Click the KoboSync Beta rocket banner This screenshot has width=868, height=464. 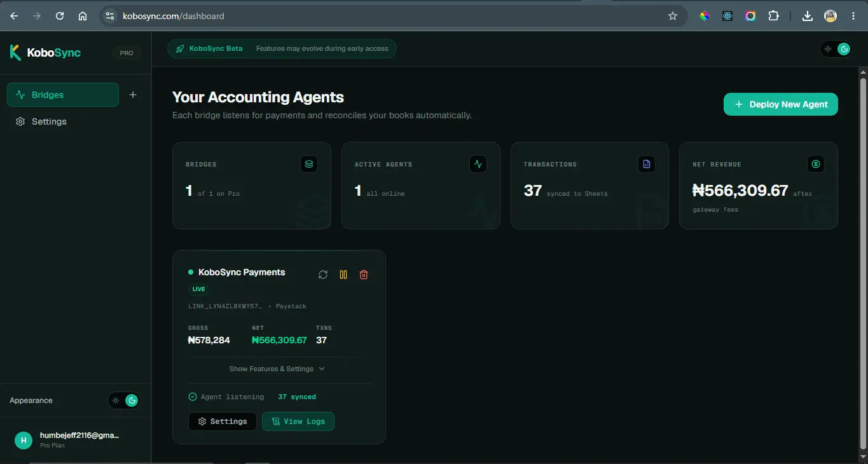282,48
